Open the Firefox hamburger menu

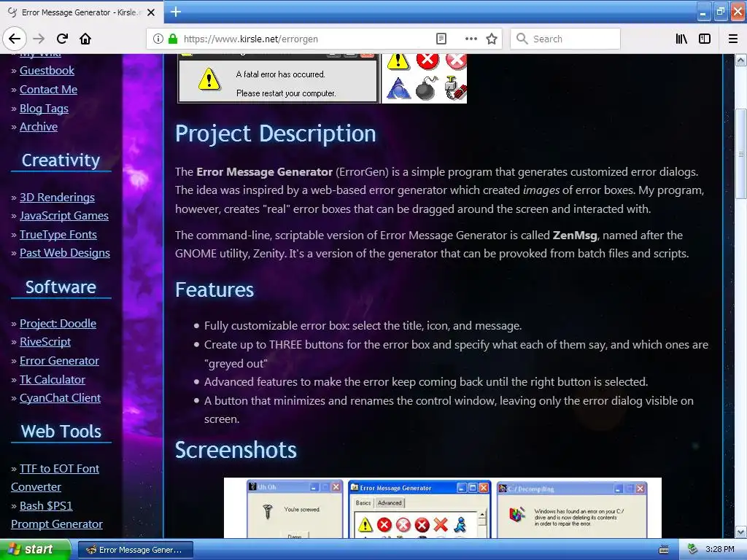(x=733, y=39)
